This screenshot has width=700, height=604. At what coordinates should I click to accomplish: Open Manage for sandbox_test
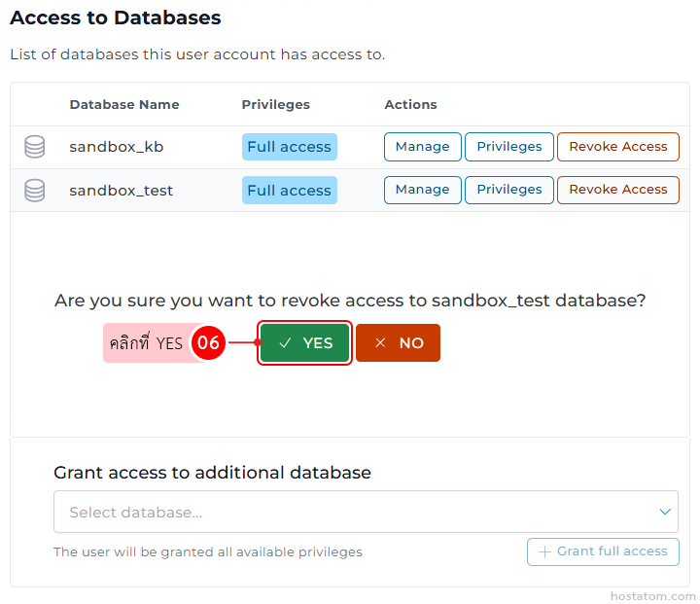pyautogui.click(x=422, y=190)
